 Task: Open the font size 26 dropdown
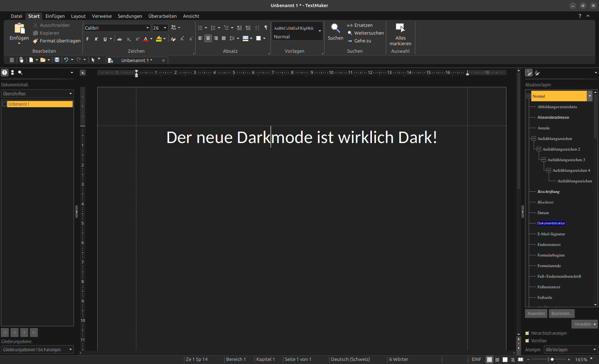point(165,28)
